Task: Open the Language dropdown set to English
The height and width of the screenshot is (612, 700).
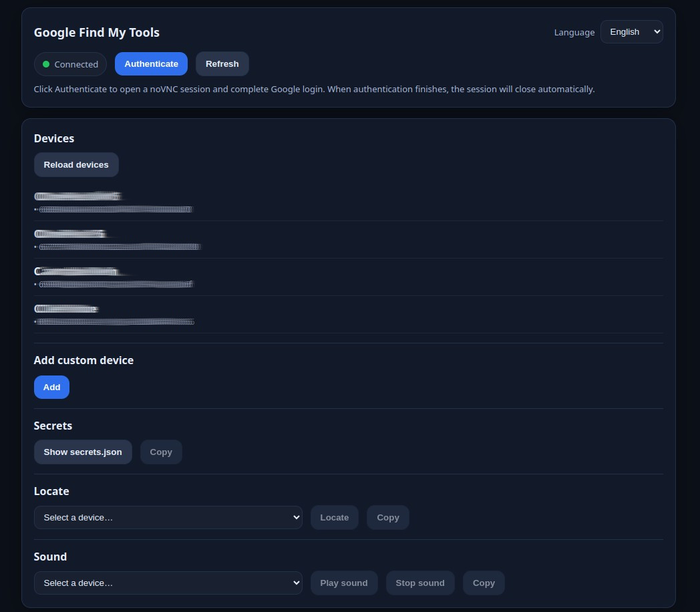Action: (631, 32)
